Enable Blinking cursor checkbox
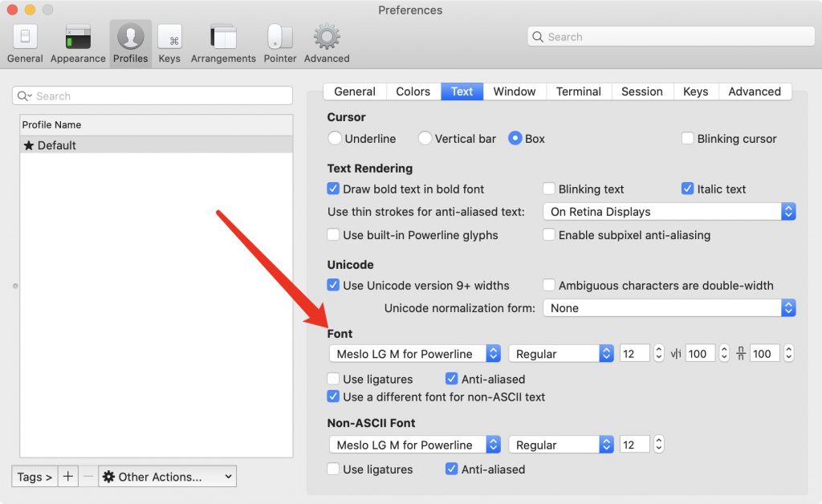The width and height of the screenshot is (822, 504). click(687, 138)
